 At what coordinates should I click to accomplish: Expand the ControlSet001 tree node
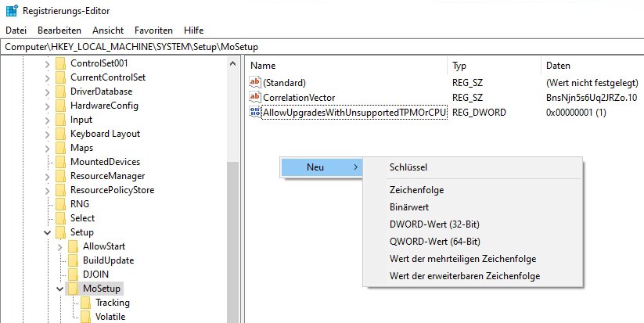[x=48, y=63]
